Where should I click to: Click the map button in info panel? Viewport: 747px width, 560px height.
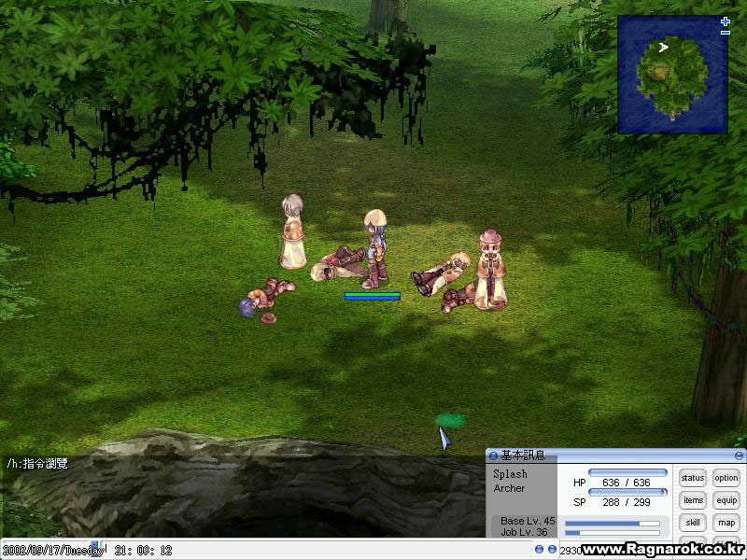726,523
